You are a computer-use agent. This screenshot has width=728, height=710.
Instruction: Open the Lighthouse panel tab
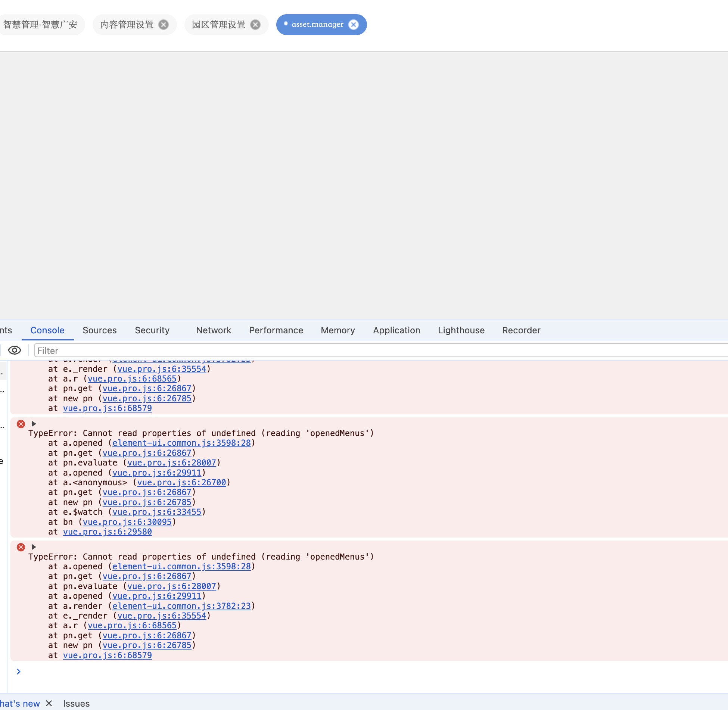(461, 330)
